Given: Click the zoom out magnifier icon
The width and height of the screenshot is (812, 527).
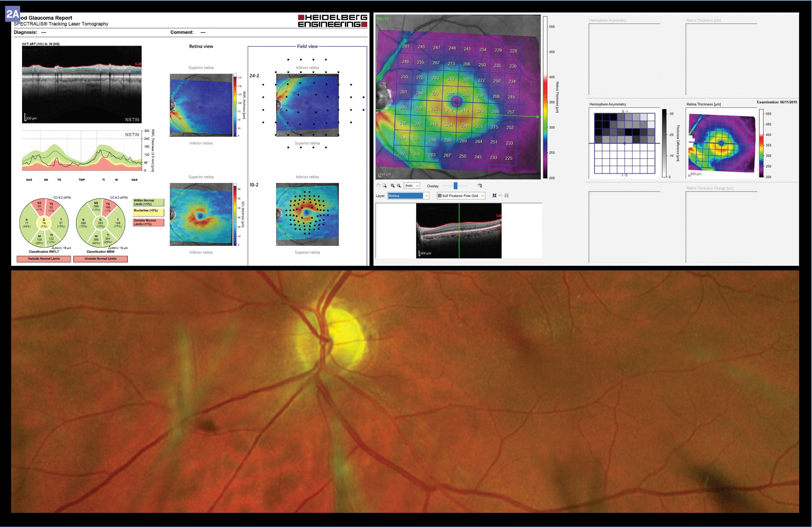Looking at the screenshot, I should coord(398,186).
